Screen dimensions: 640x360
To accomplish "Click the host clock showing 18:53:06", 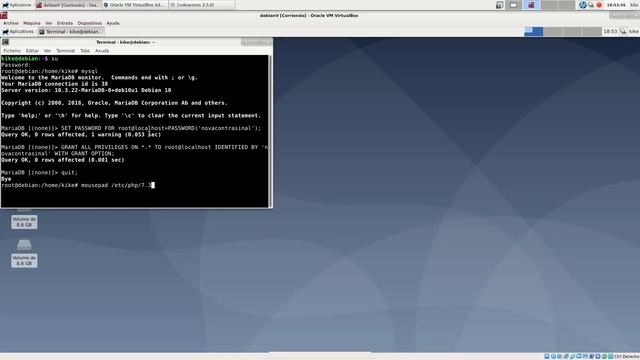I will tap(616, 5).
